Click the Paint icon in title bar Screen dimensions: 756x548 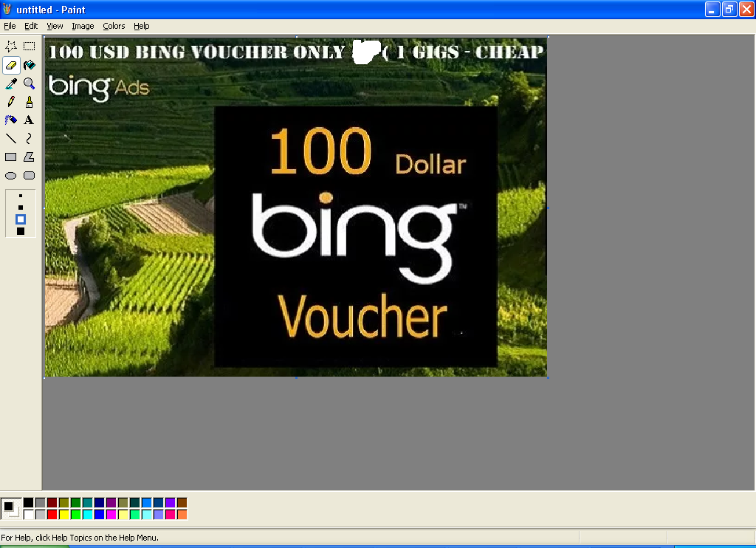pos(7,9)
